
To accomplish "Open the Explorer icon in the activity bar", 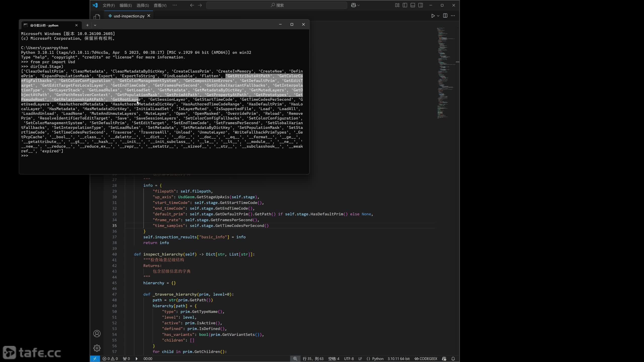I will pos(97,17).
